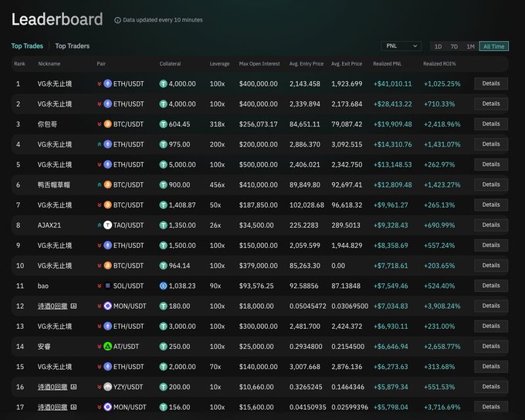Click the SOL coin icon in rank 11 row
Screen dimensions: 525x420
108,286
